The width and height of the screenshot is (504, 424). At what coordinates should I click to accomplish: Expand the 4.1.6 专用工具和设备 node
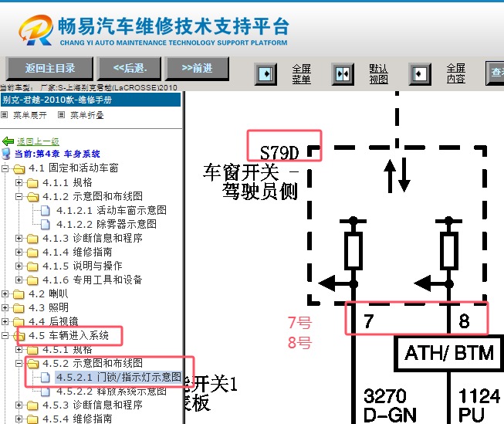point(19,280)
